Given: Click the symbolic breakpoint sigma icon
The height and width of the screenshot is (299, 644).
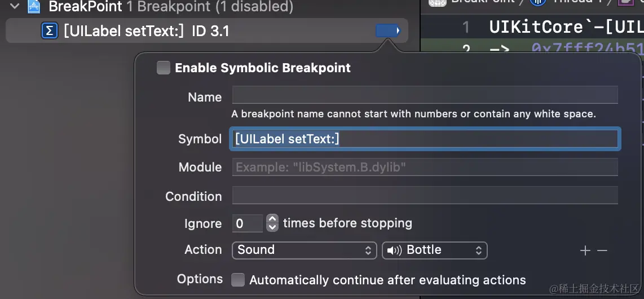Looking at the screenshot, I should (x=50, y=31).
